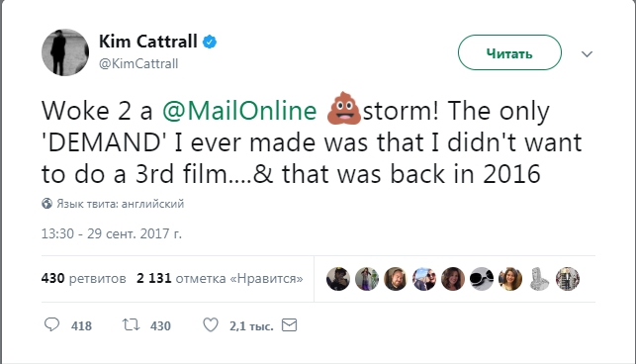
Task: Click the last liker avatar in row
Action: pyautogui.click(x=568, y=279)
